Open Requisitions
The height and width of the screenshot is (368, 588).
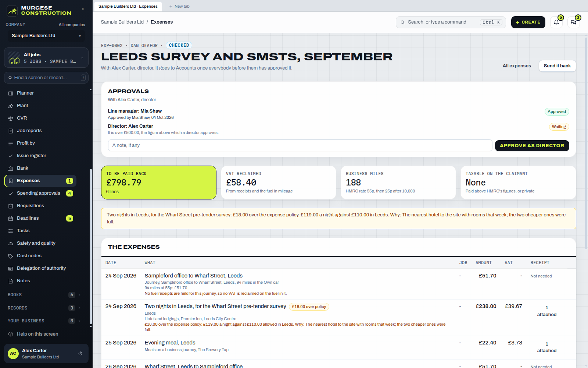40,206
